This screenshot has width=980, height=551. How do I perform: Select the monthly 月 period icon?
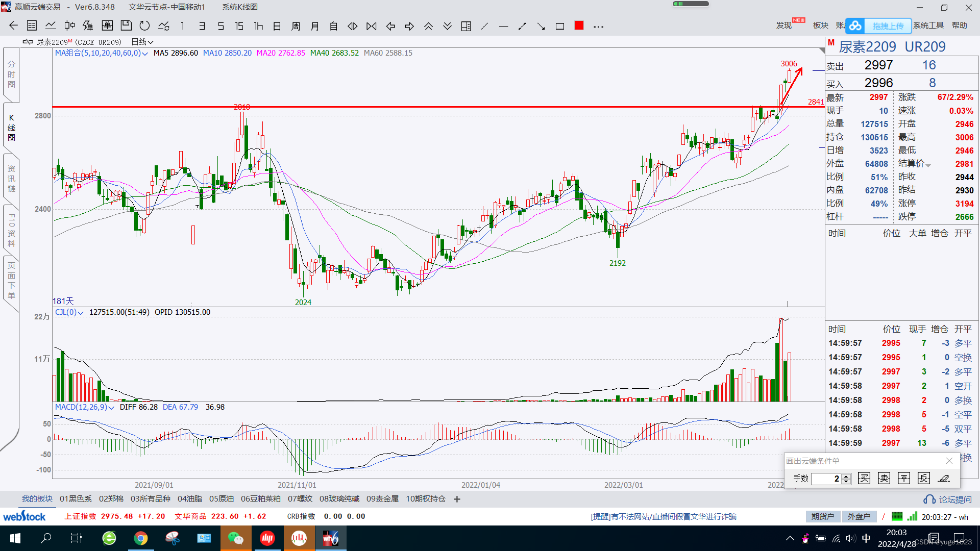315,26
